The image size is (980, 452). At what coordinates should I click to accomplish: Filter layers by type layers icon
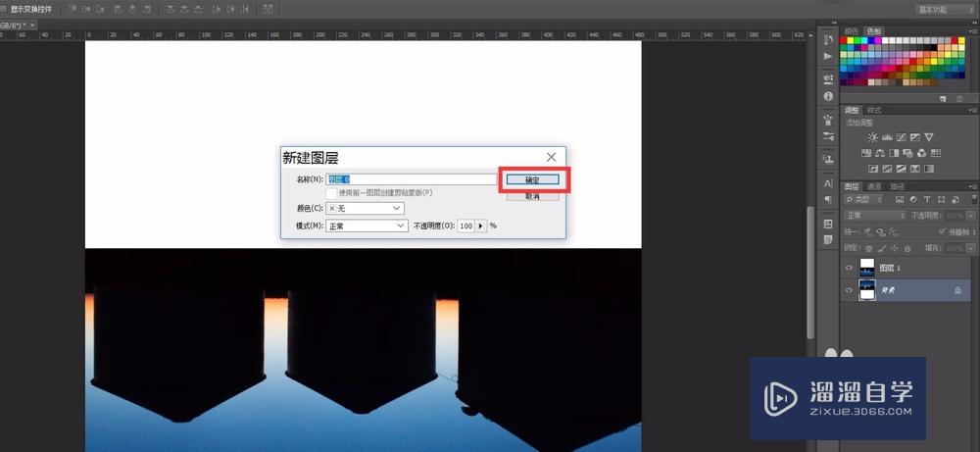pos(927,199)
